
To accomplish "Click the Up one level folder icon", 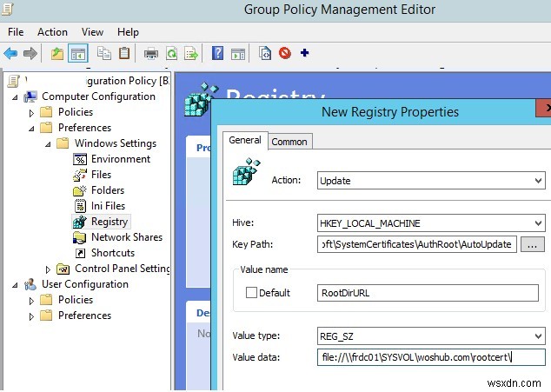I will [57, 53].
